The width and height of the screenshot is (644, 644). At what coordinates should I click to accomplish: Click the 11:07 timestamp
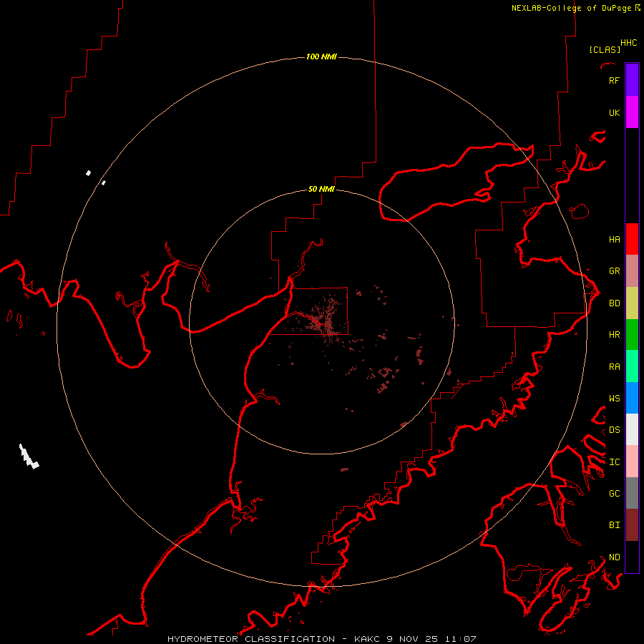pyautogui.click(x=460, y=639)
